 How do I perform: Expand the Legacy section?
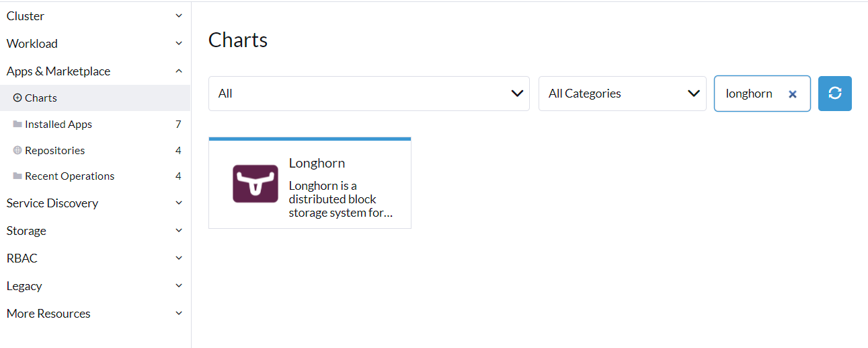(179, 286)
